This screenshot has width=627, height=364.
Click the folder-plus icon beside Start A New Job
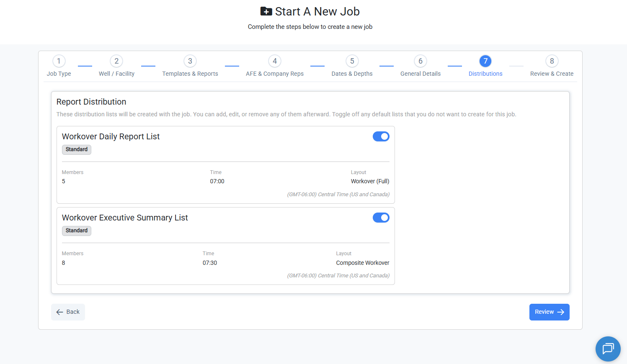266,11
